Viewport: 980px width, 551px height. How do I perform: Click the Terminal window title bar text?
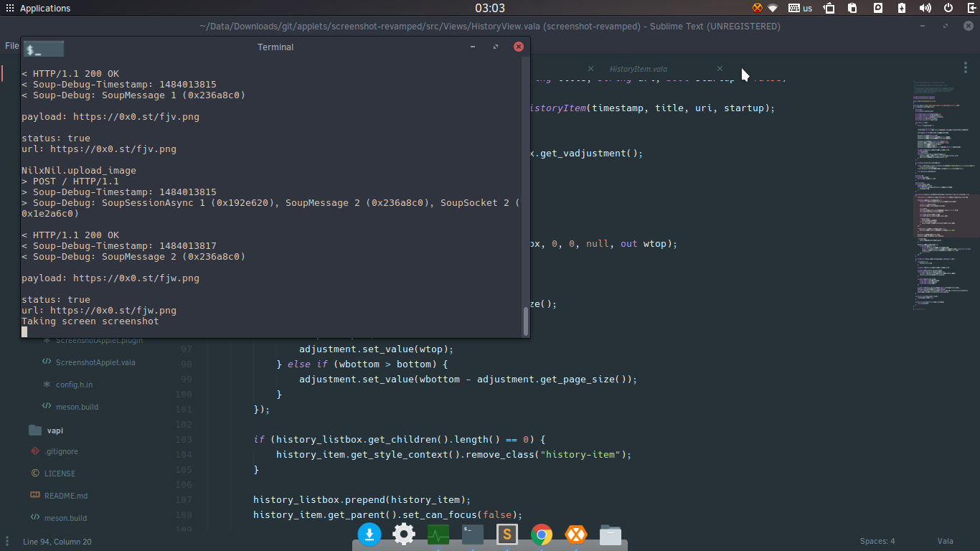coord(275,47)
